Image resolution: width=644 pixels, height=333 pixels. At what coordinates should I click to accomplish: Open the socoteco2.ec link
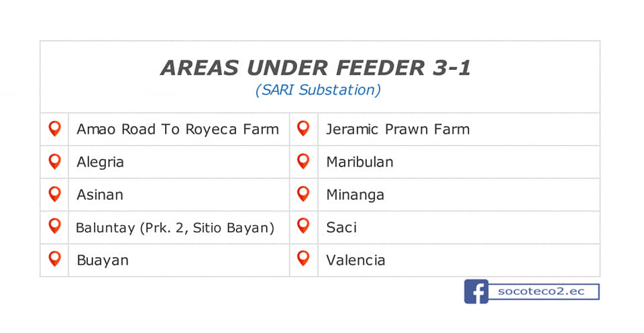click(541, 291)
